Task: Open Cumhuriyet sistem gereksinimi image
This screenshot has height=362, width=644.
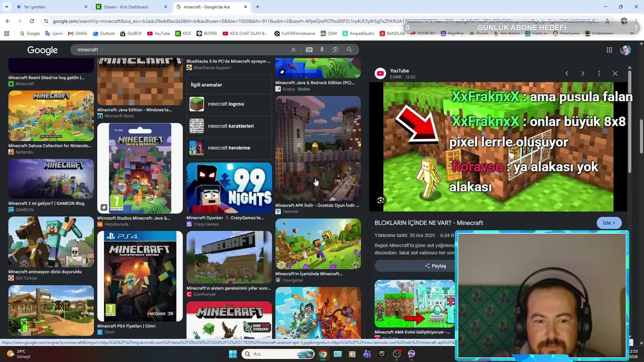Action: point(229,257)
